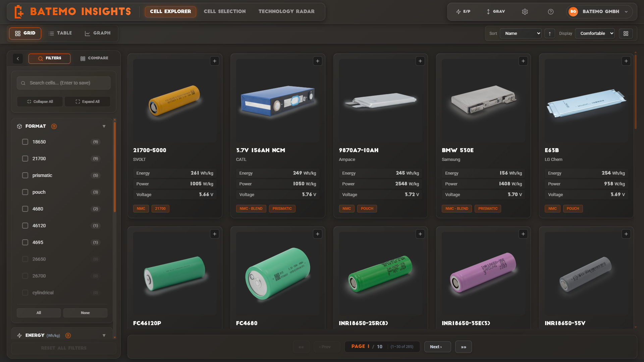The height and width of the screenshot is (362, 644).
Task: Click the Next page button
Action: [437, 347]
